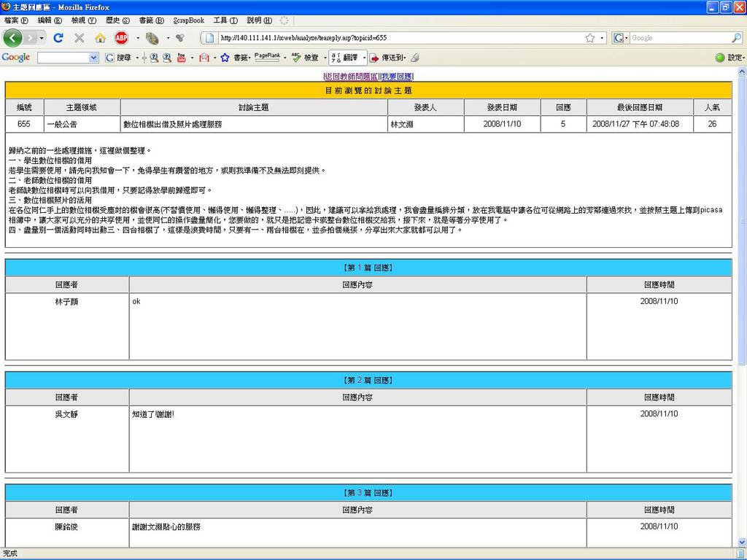Reload the current page
Image resolution: width=747 pixels, height=560 pixels.
58,38
